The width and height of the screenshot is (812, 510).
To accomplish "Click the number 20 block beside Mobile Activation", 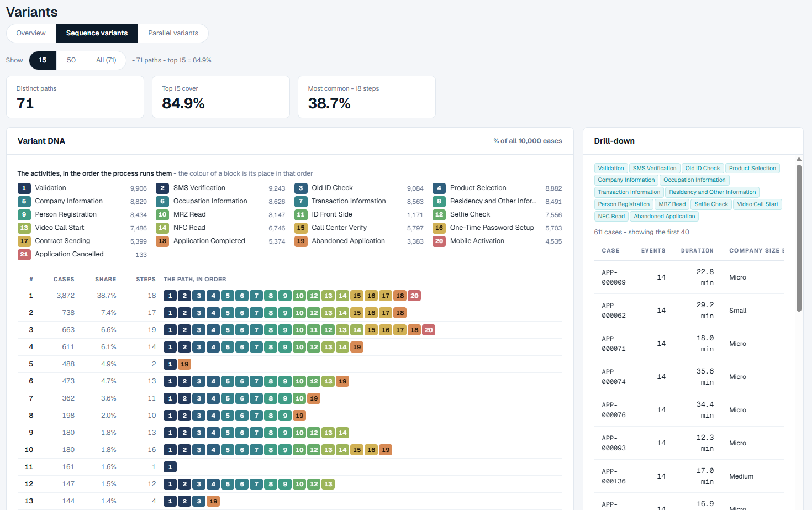I will click(439, 241).
